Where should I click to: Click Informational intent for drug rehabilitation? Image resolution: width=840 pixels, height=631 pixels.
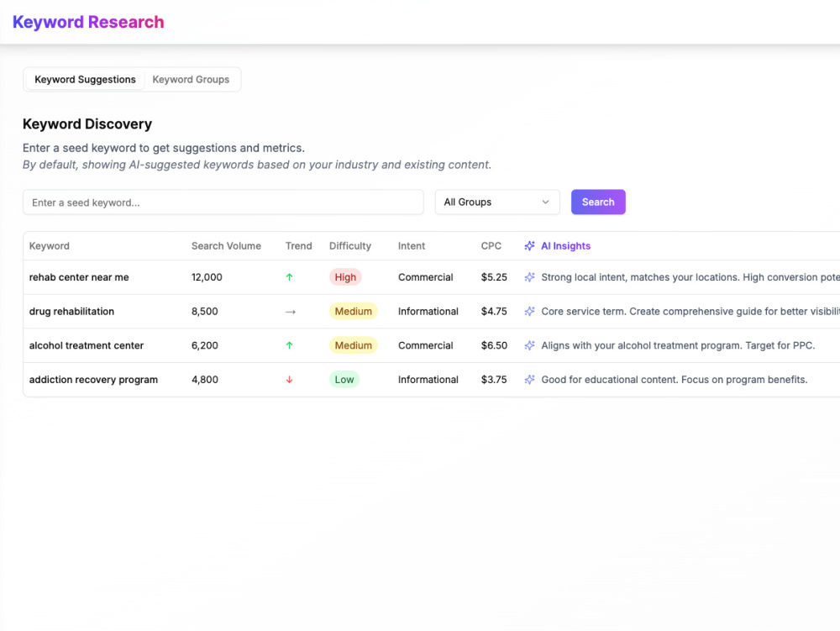pyautogui.click(x=428, y=311)
